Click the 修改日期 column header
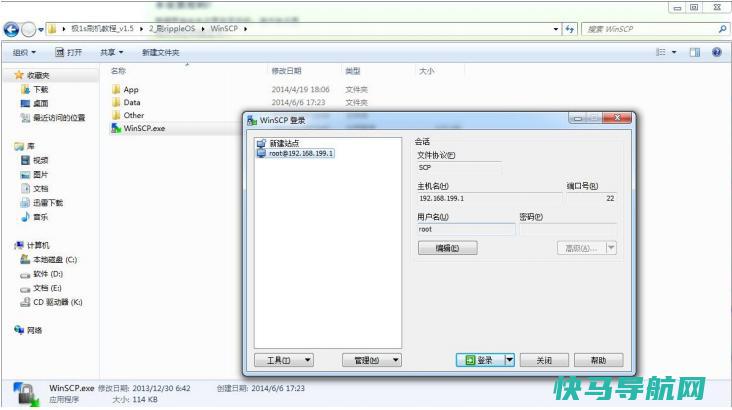 pos(286,71)
